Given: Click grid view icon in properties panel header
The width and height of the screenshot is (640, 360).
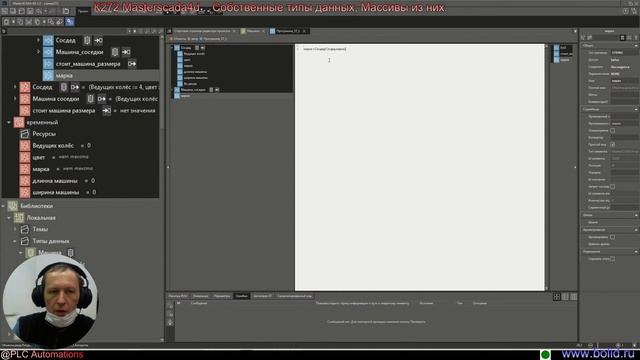Looking at the screenshot, I should pyautogui.click(x=622, y=38).
